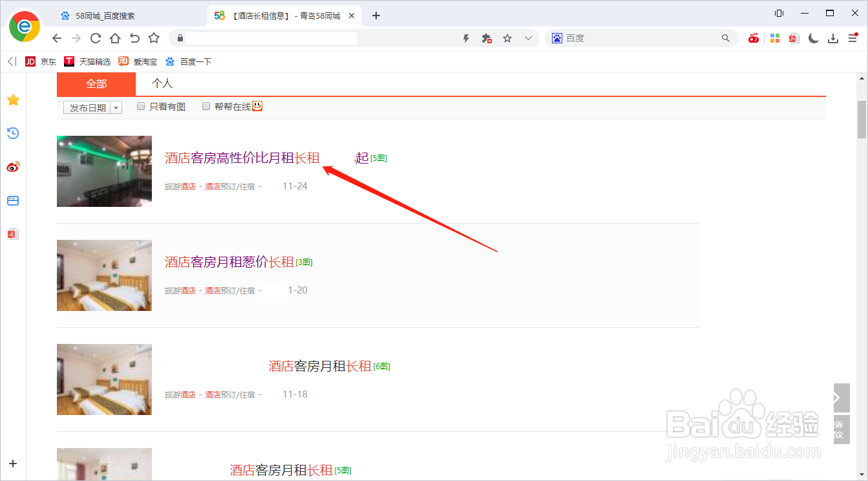This screenshot has width=868, height=481.
Task: Click the lightning speed-mode icon
Action: click(x=466, y=39)
